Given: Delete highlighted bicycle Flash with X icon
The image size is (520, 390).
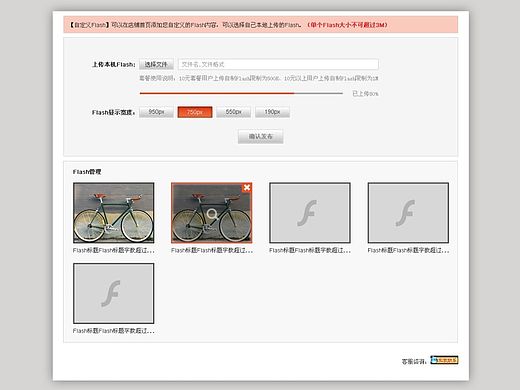Looking at the screenshot, I should click(247, 188).
